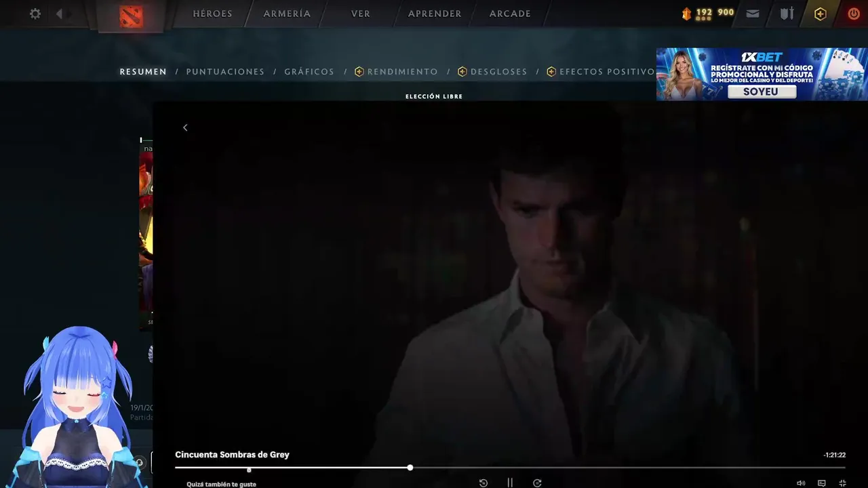Skip forward ten seconds

(x=537, y=483)
